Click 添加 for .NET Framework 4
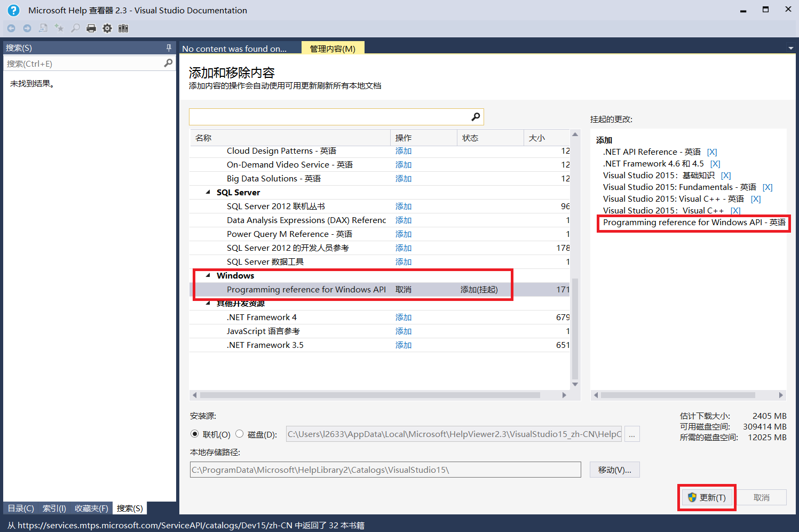This screenshot has width=799, height=532. click(404, 317)
